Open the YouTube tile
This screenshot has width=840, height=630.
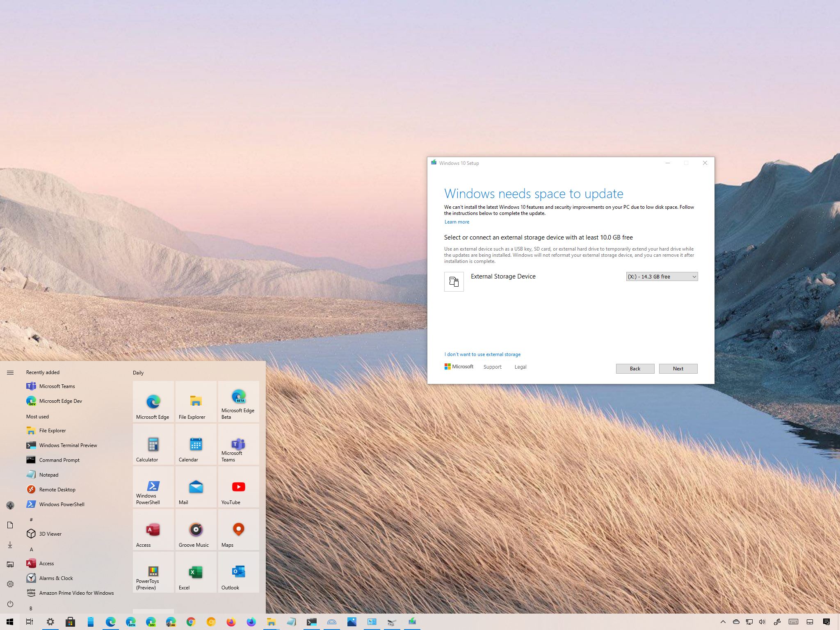pos(238,487)
